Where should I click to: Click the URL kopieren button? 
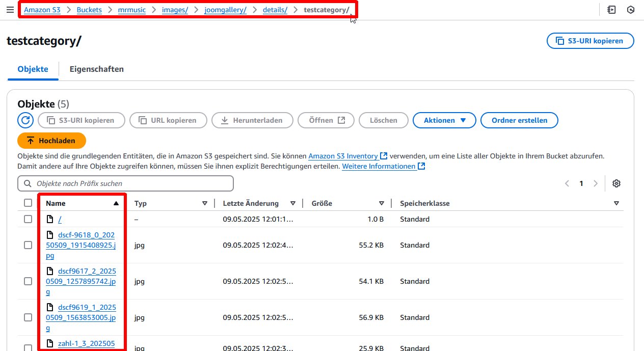(x=168, y=120)
